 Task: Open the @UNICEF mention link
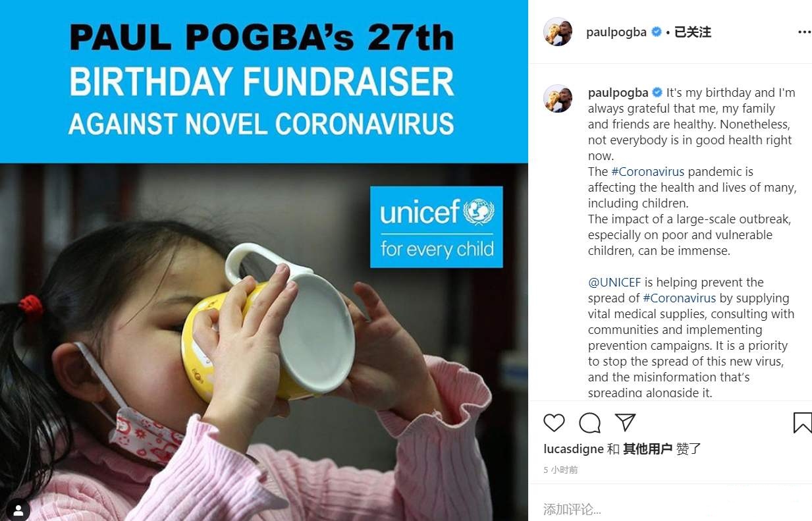(614, 283)
